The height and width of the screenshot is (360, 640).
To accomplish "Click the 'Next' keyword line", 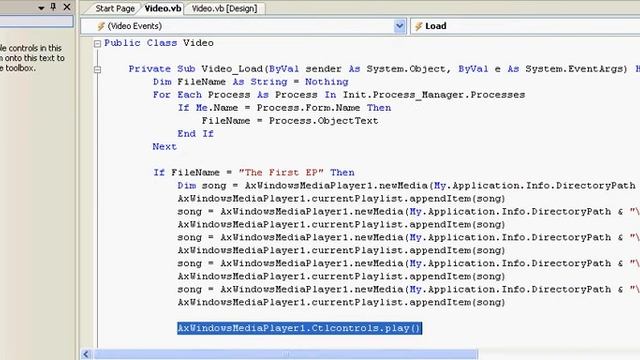I will tap(164, 147).
